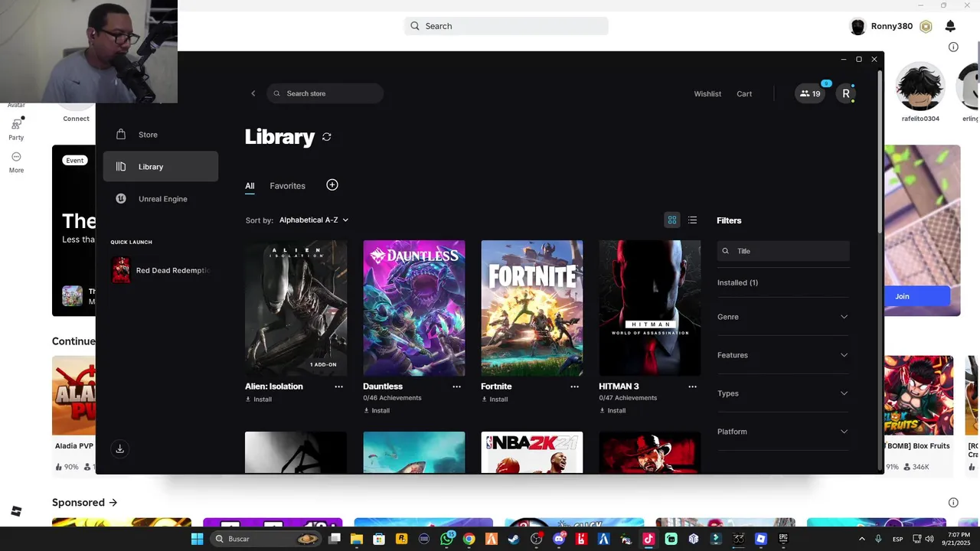Open the Dauntless cover art
Image resolution: width=980 pixels, height=551 pixels.
pyautogui.click(x=414, y=308)
